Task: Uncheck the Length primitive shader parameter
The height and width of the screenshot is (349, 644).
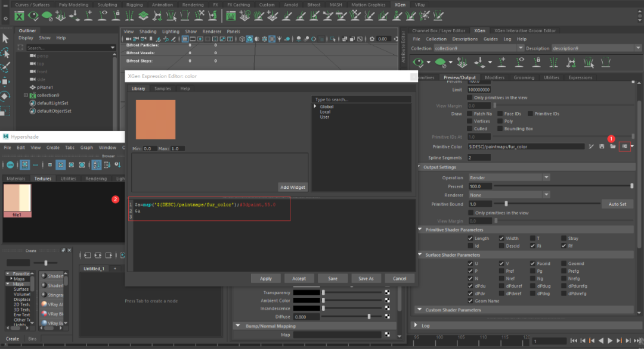Action: pos(470,238)
